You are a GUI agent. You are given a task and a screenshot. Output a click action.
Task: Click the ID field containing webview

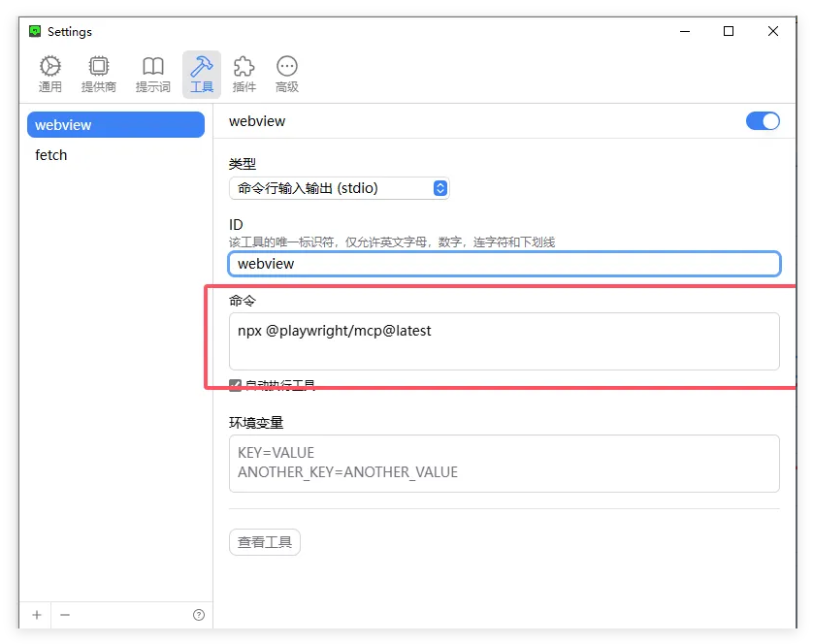click(x=504, y=264)
